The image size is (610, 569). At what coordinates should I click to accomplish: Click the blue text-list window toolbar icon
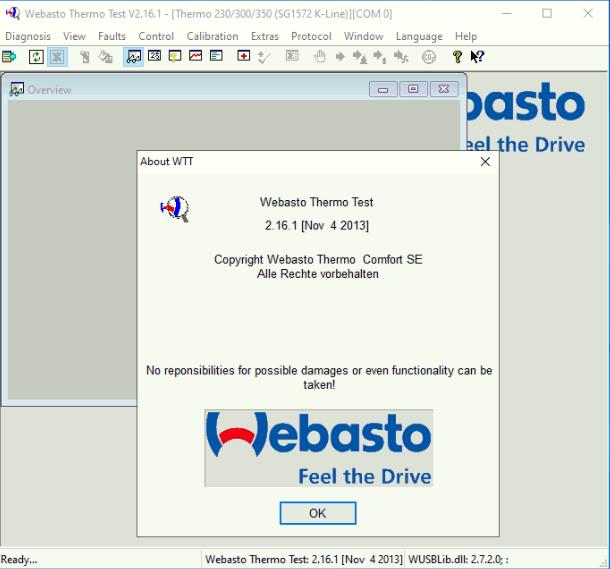[x=216, y=56]
